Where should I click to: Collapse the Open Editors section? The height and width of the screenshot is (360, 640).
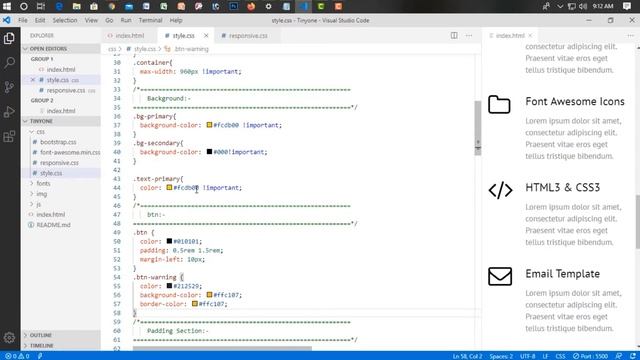(x=61, y=49)
